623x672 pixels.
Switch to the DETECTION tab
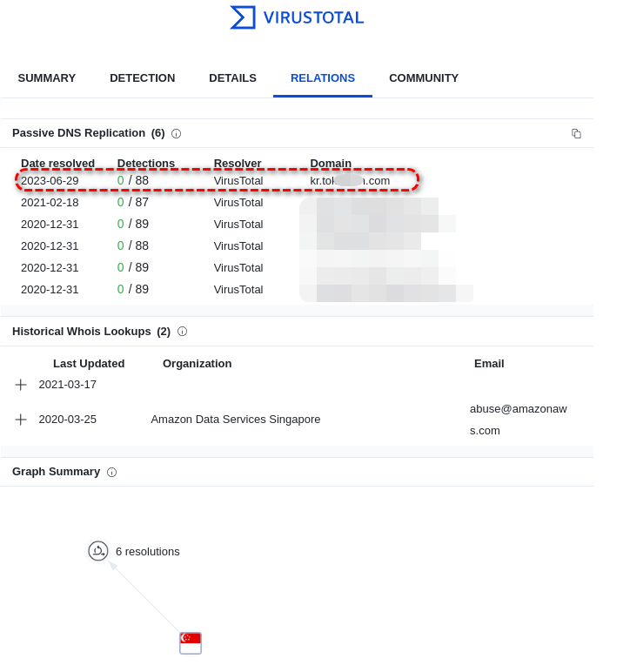(142, 78)
